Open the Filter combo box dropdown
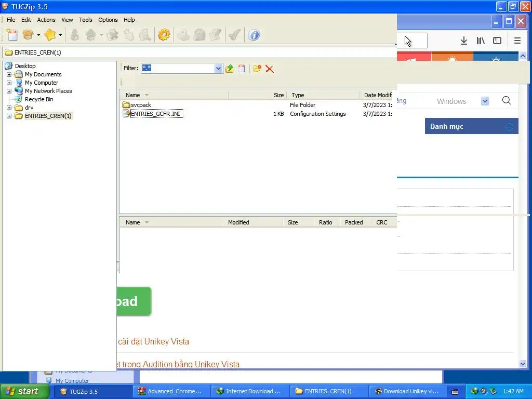 218,69
